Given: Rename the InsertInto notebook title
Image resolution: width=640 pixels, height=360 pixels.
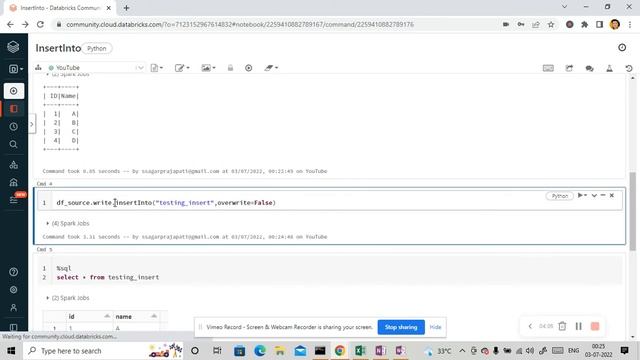Looking at the screenshot, I should (58, 48).
